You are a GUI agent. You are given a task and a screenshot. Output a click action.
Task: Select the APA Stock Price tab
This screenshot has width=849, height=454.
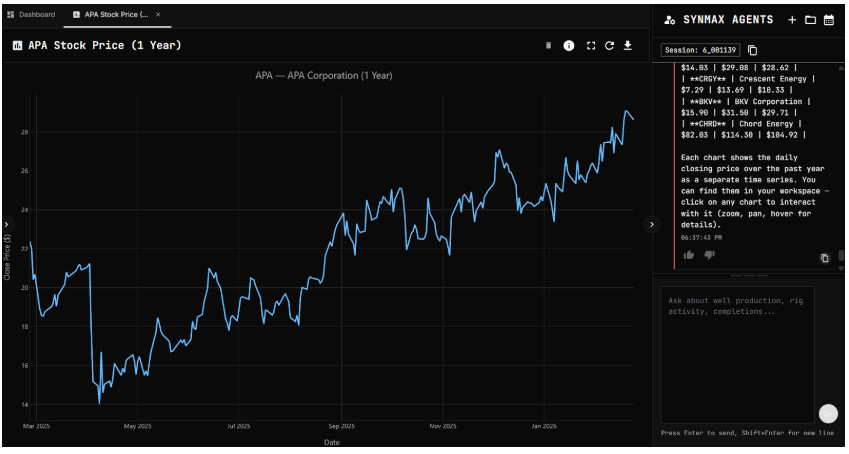[110, 15]
